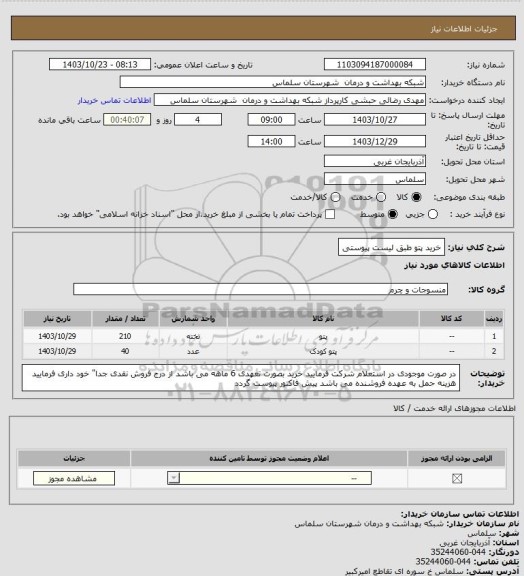The image size is (524, 576).
Task: Click row 1 date cell 1403/10/29
Action: tap(57, 336)
